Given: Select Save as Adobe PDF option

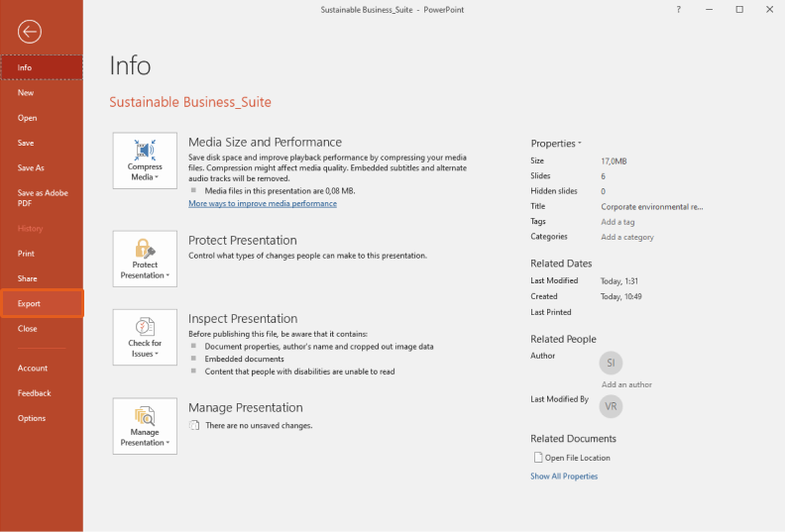Looking at the screenshot, I should pyautogui.click(x=42, y=198).
